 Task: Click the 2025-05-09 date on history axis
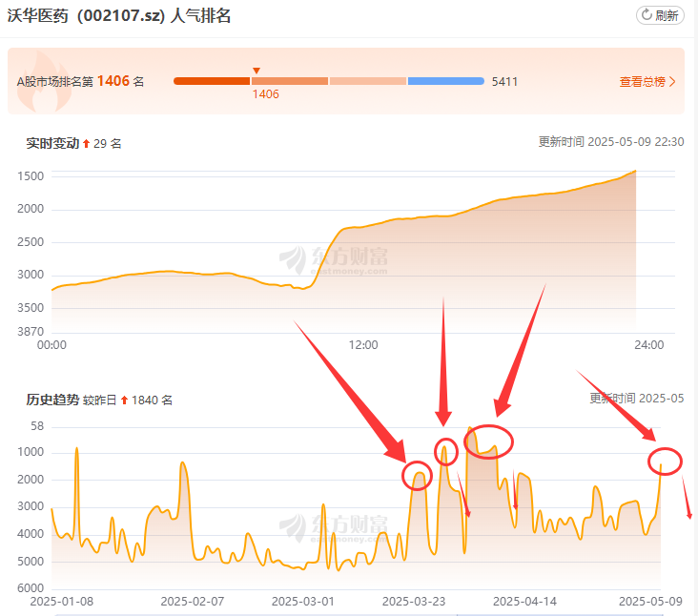coord(650,602)
